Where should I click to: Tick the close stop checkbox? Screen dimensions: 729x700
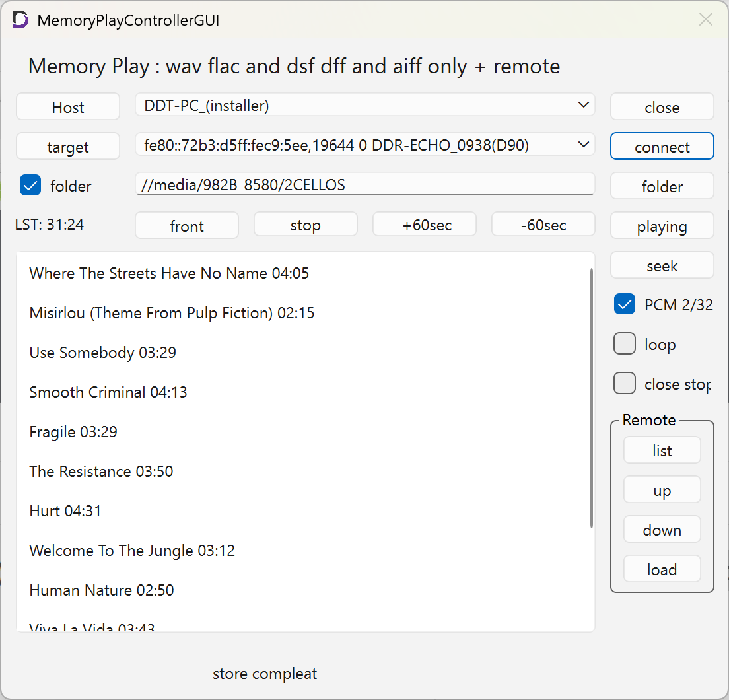pyautogui.click(x=625, y=384)
